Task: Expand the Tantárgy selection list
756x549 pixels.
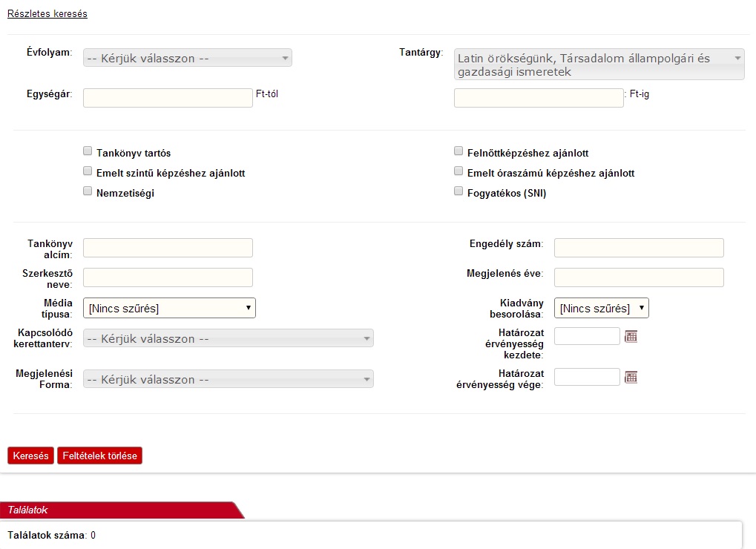Action: [x=599, y=65]
